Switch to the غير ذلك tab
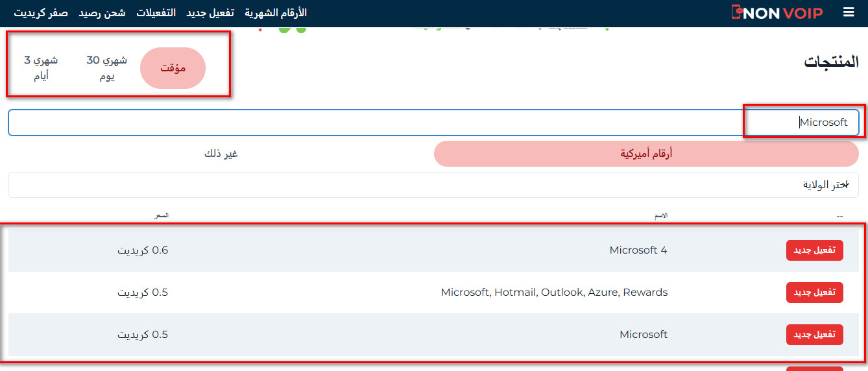868x371 pixels. (x=221, y=154)
